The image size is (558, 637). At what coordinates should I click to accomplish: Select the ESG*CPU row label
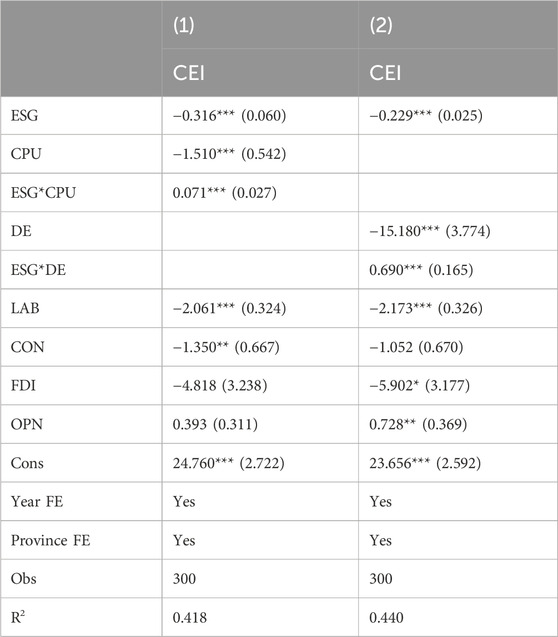[43, 193]
